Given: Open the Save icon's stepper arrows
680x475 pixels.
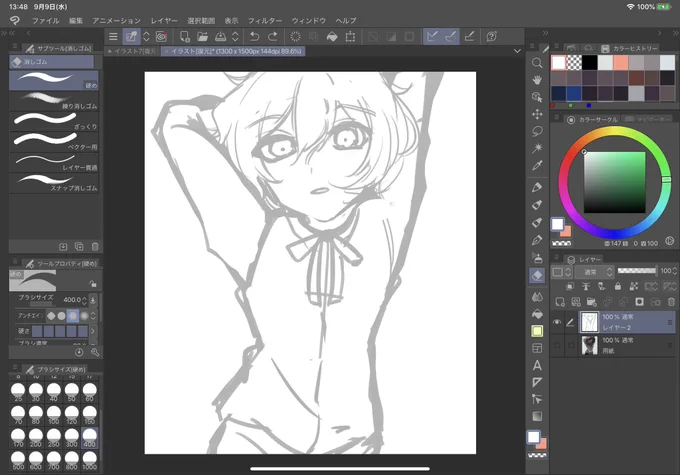Looking at the screenshot, I should click(x=235, y=36).
